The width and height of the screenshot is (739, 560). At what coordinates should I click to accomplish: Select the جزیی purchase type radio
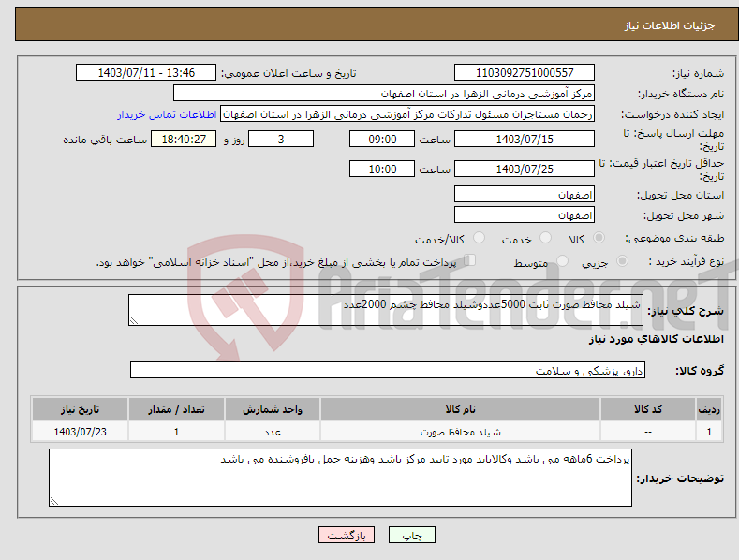click(622, 260)
